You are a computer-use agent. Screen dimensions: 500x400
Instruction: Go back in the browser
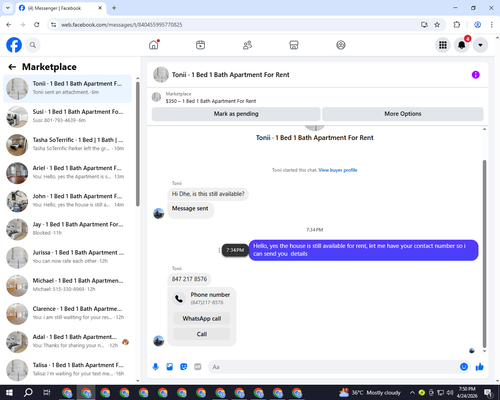tap(9, 25)
